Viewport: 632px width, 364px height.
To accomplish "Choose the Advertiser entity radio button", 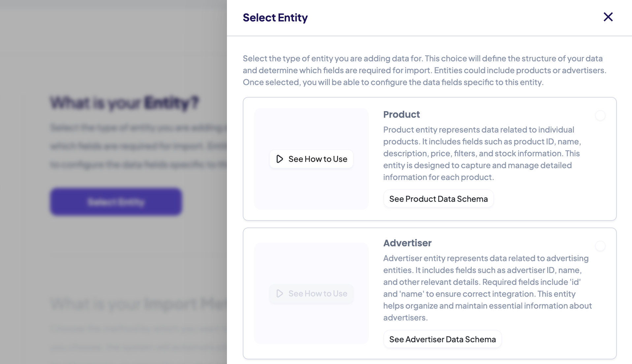I will [x=600, y=246].
